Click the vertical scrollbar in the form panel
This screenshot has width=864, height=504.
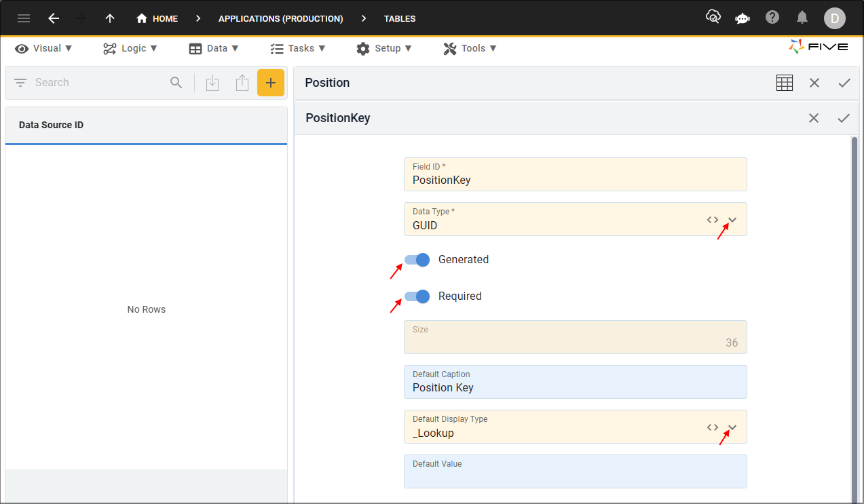[x=854, y=305]
